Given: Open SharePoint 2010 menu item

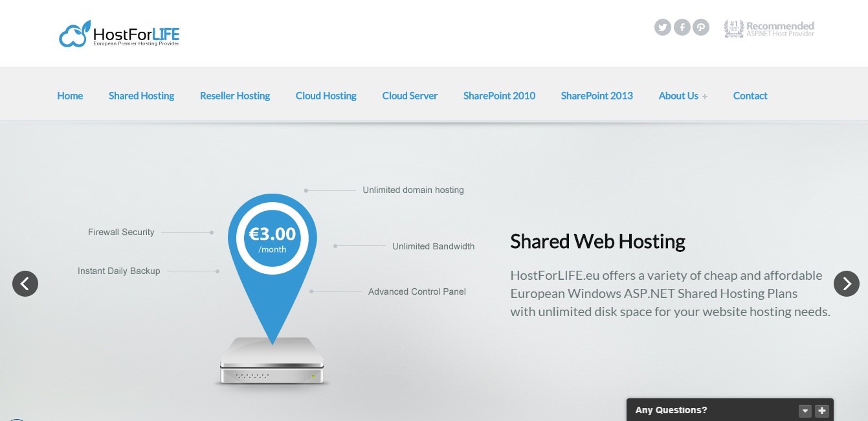Looking at the screenshot, I should (x=499, y=96).
